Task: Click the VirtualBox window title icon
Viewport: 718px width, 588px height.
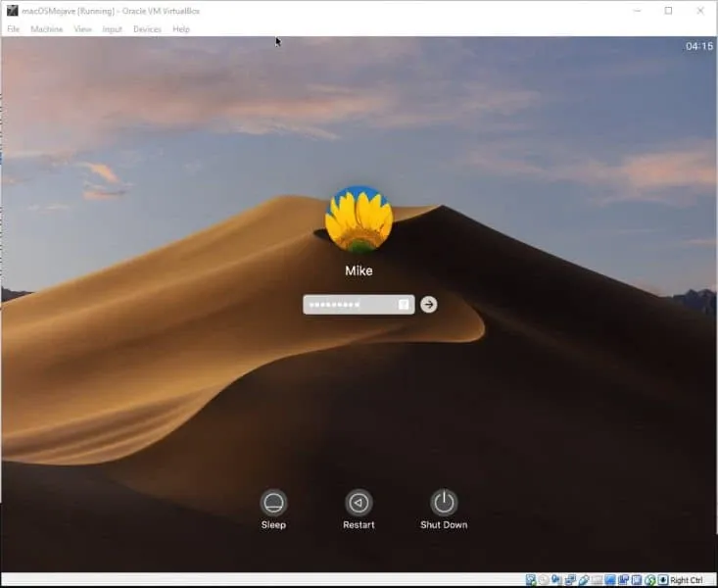Action: 13,11
